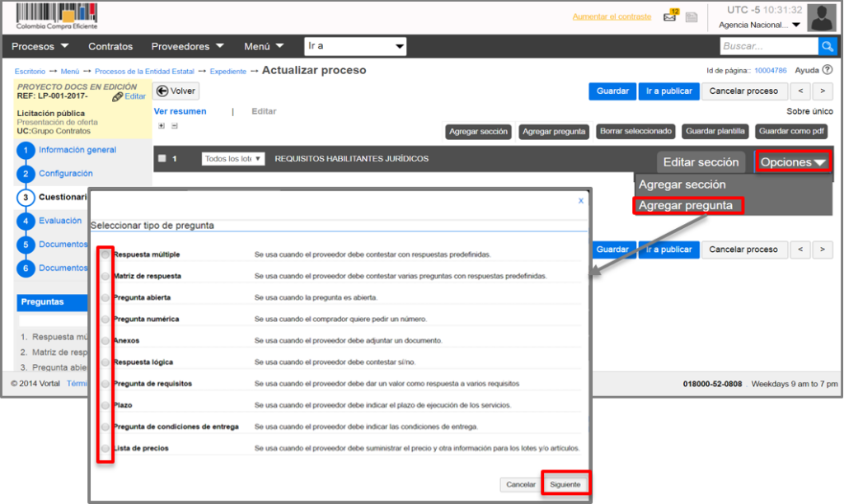The width and height of the screenshot is (844, 504).
Task: Select the Anexos question type radio
Action: (105, 341)
